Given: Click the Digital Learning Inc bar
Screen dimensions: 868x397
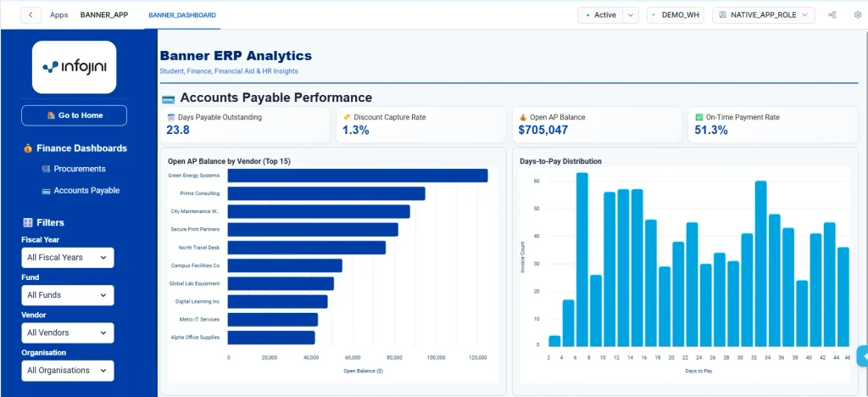Looking at the screenshot, I should tap(277, 302).
